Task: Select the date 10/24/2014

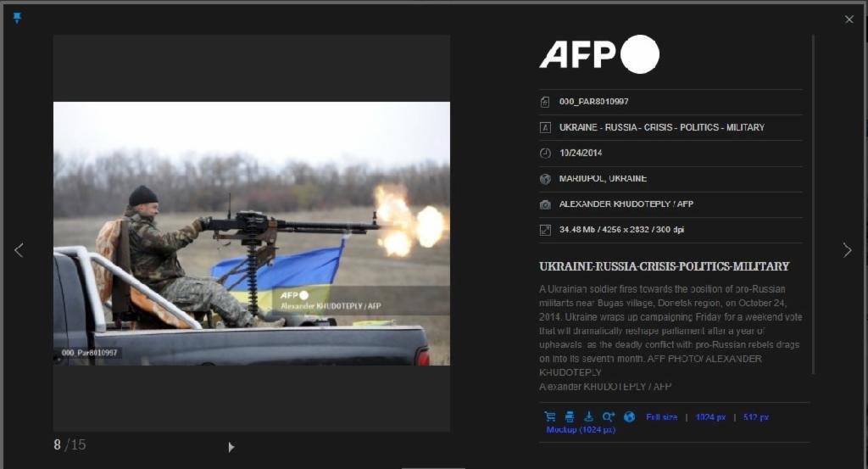Action: (580, 153)
